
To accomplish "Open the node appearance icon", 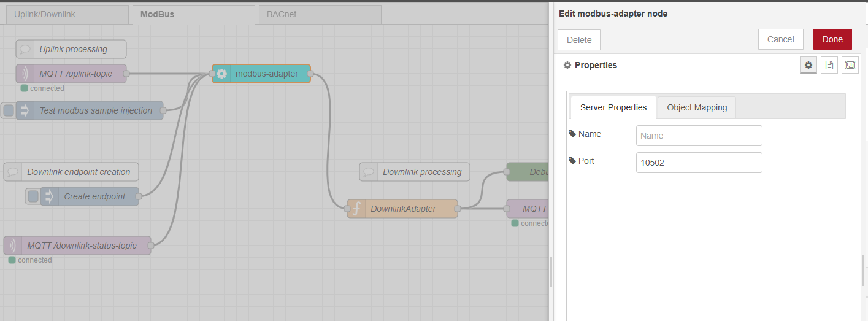I will [x=850, y=65].
